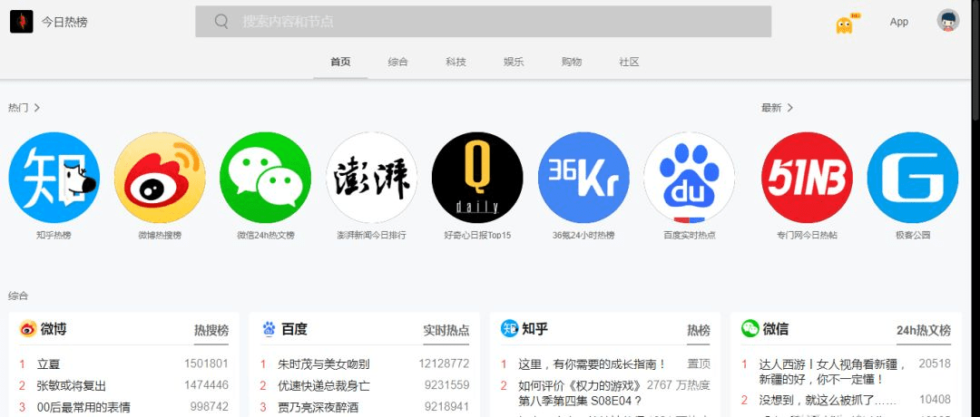Open the blue 极客公园 G icon
The height and width of the screenshot is (417, 980).
coord(913,178)
